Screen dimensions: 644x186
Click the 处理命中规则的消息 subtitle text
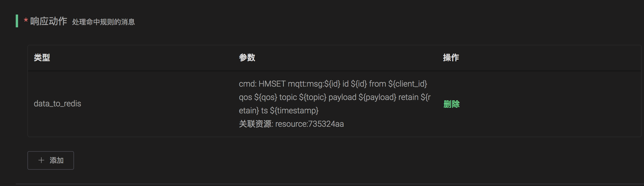coord(103,22)
